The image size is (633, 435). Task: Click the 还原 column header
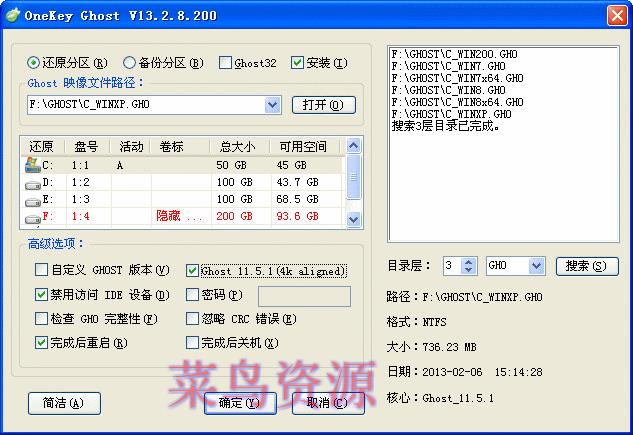(x=41, y=146)
